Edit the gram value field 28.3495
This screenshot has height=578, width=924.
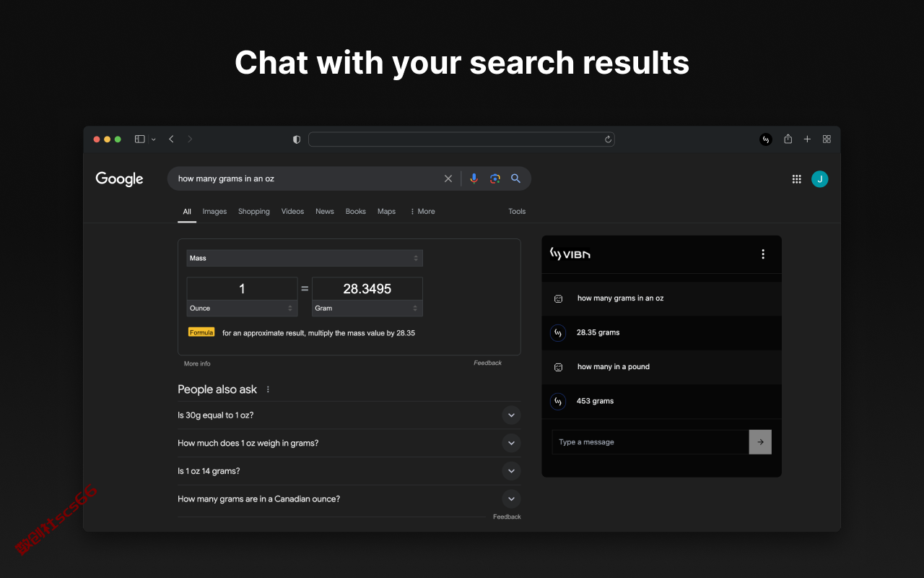(367, 289)
